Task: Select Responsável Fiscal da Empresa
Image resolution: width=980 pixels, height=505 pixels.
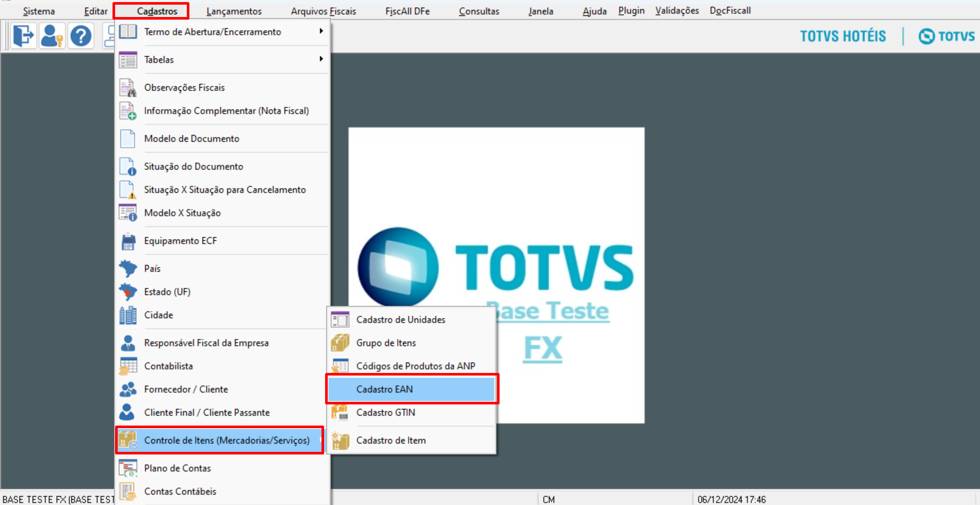Action: tap(222, 343)
